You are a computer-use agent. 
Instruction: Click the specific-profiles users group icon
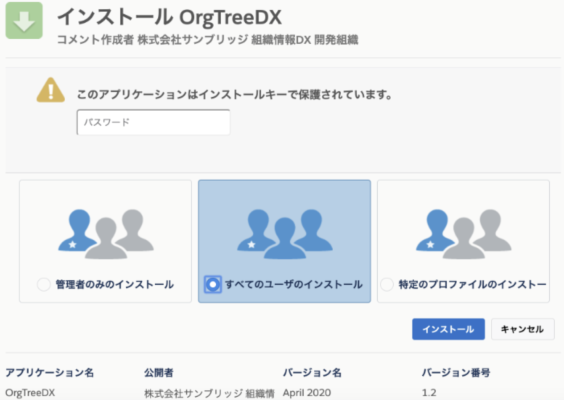[463, 234]
